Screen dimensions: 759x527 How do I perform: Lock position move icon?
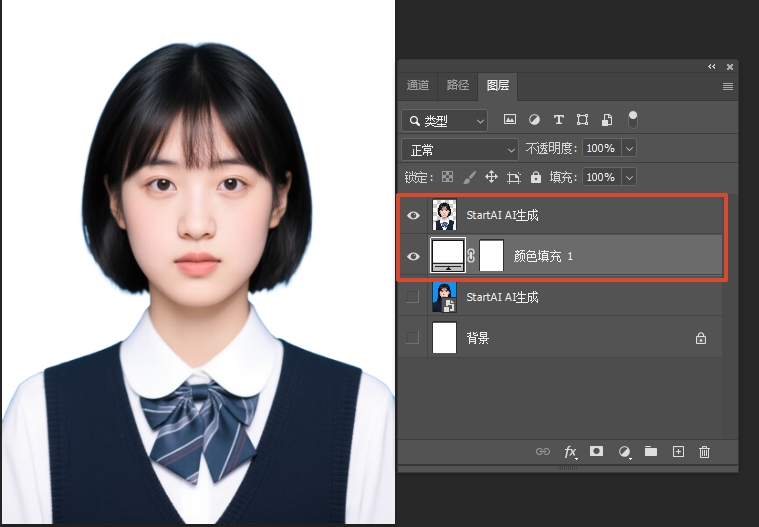coord(491,177)
